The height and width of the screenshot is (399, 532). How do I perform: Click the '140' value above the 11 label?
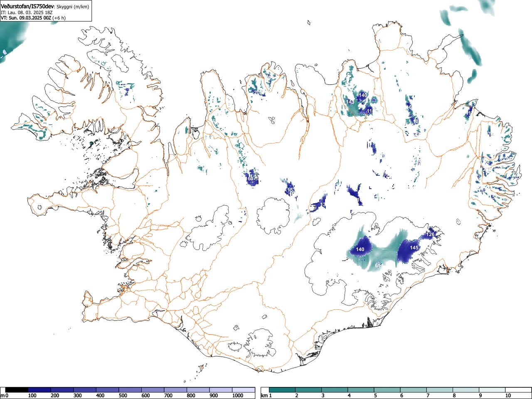pos(363,95)
